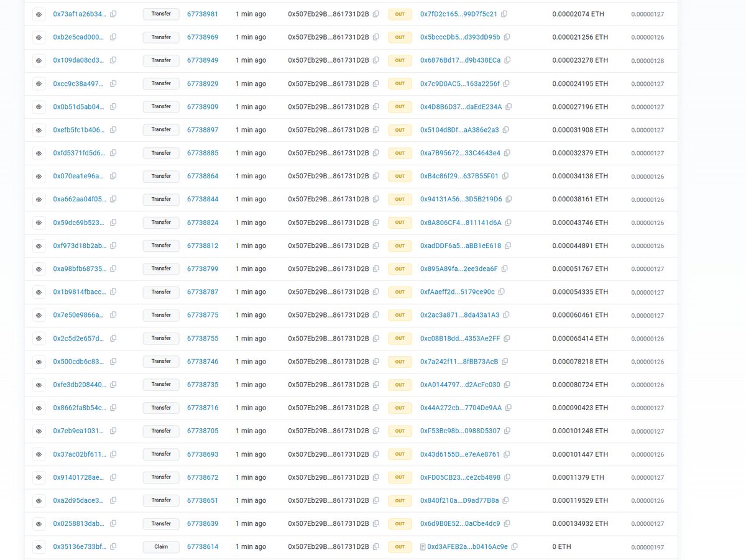The width and height of the screenshot is (746, 560).
Task: Open transaction 0xa662aa04f05
Action: coord(80,200)
